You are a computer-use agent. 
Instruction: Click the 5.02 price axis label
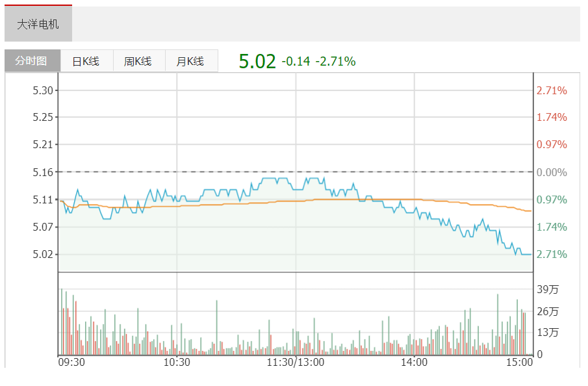tap(43, 254)
